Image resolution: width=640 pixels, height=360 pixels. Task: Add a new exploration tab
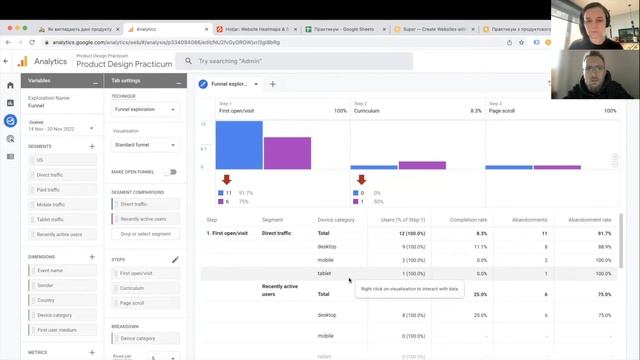273,84
